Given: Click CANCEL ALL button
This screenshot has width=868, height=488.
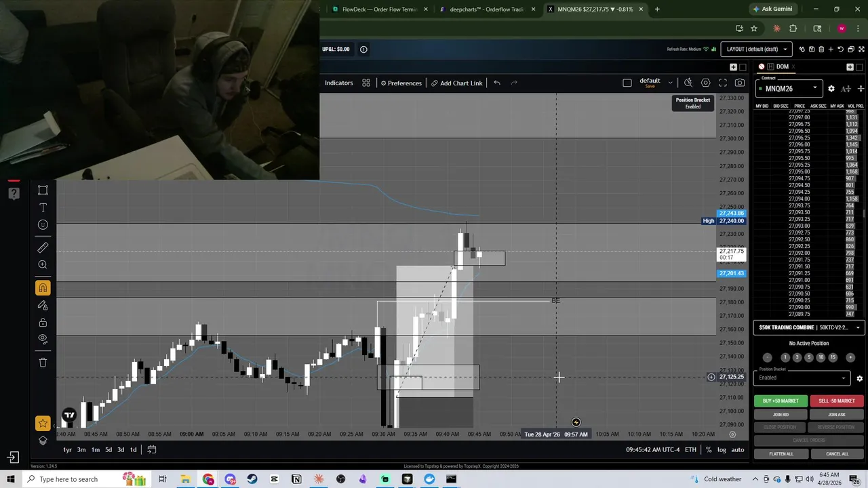Looking at the screenshot, I should 837,453.
